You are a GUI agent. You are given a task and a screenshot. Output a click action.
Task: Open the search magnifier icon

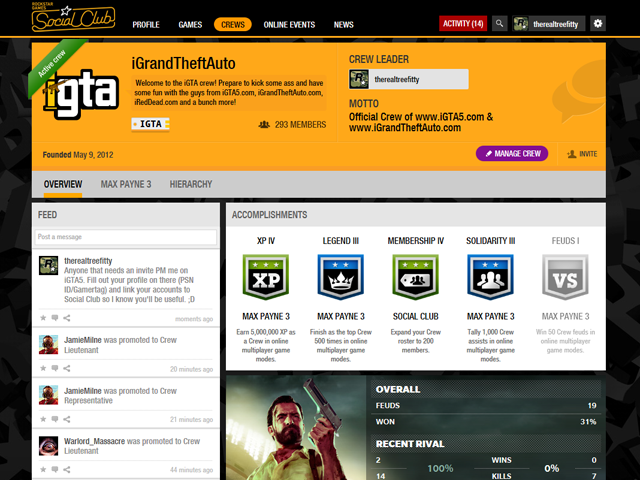pos(499,24)
